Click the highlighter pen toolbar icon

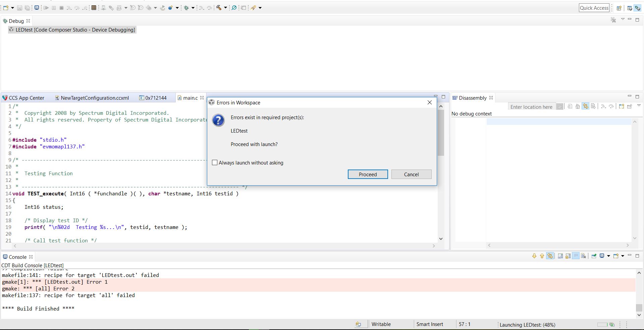253,8
